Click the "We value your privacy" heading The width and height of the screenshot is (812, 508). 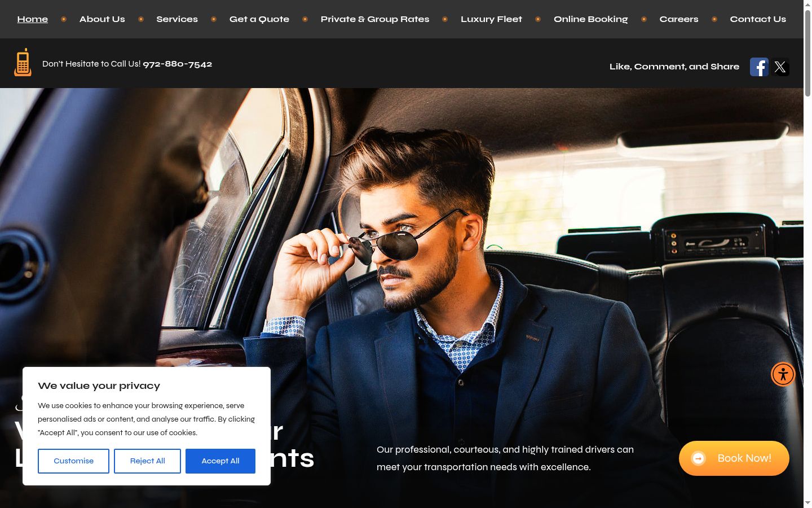pos(99,386)
